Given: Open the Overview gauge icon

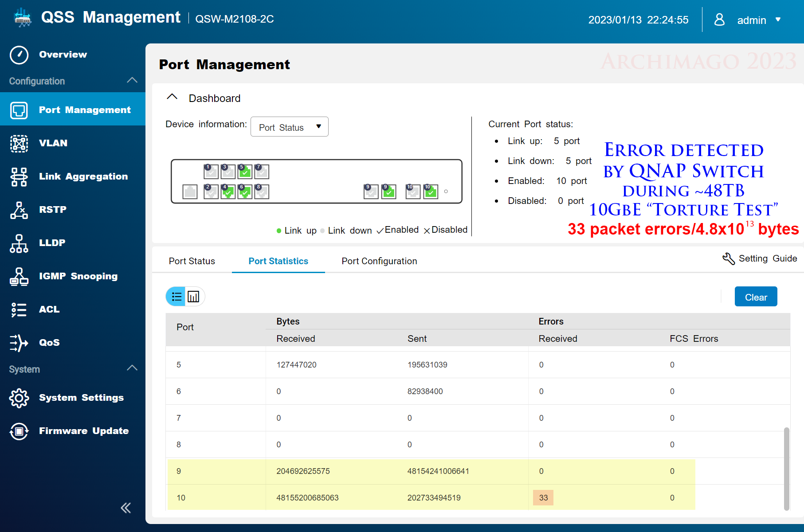Looking at the screenshot, I should point(19,55).
